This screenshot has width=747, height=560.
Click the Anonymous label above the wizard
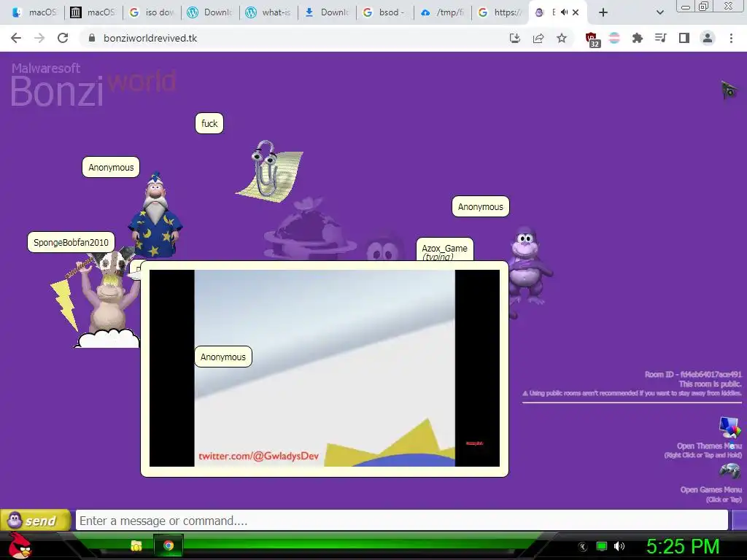click(111, 167)
